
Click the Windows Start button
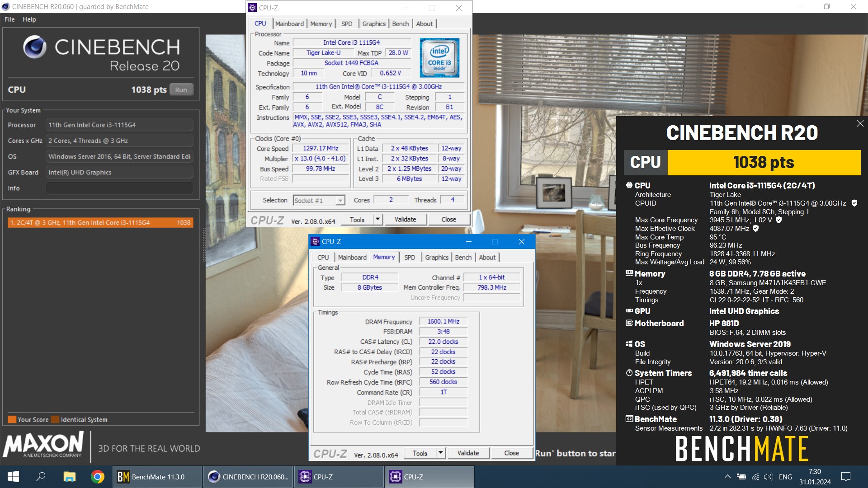(x=13, y=477)
